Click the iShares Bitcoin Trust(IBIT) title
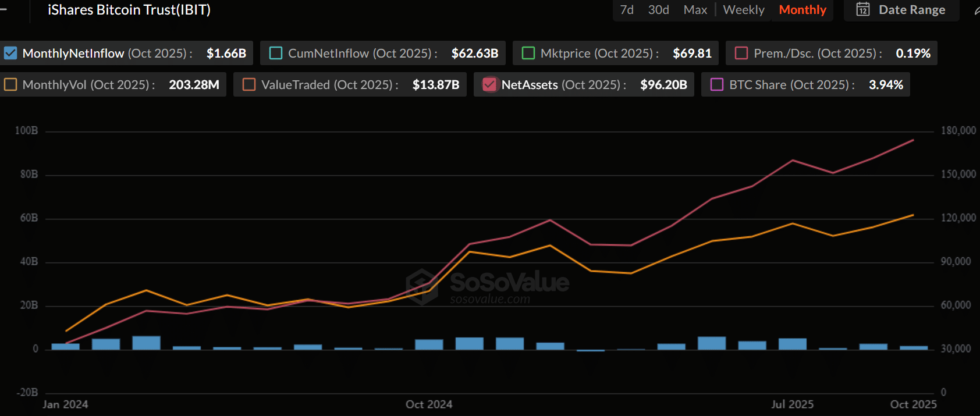This screenshot has height=416, width=980. tap(129, 10)
